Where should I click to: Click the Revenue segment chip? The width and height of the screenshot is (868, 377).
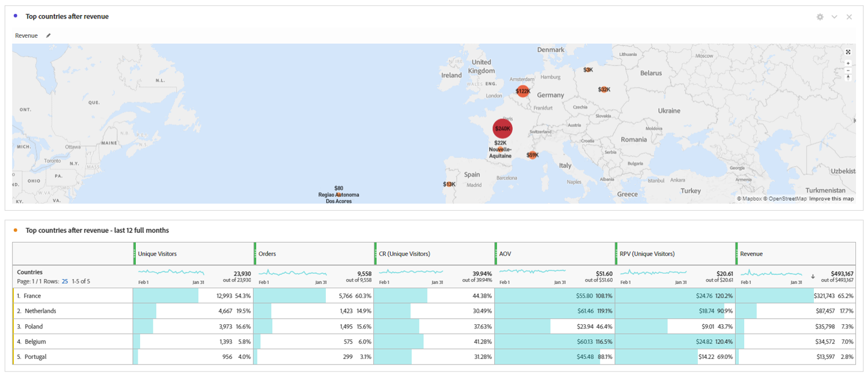(26, 35)
